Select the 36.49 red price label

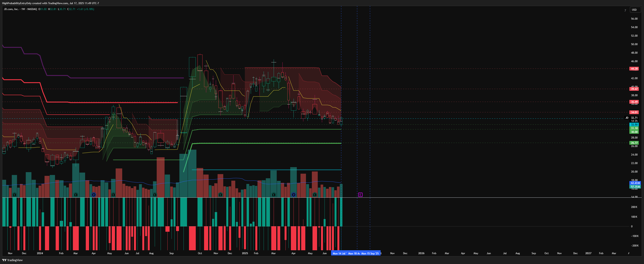coord(634,102)
